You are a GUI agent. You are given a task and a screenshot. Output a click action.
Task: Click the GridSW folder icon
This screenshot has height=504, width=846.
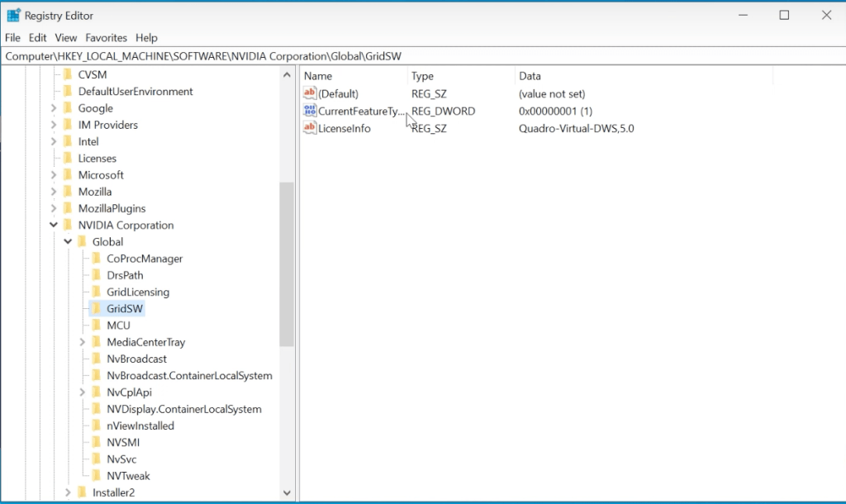96,308
